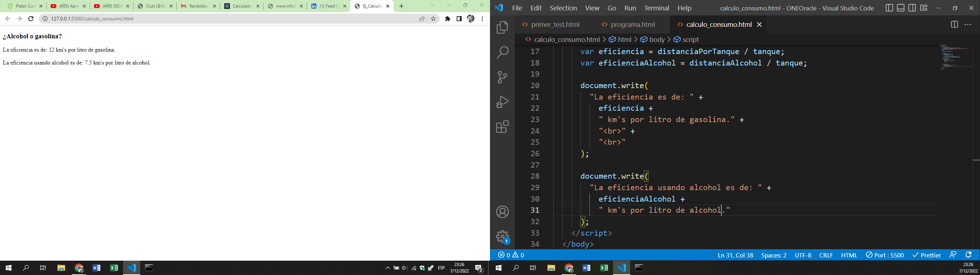
Task: Bookmark this page with star icon
Action: [433, 19]
